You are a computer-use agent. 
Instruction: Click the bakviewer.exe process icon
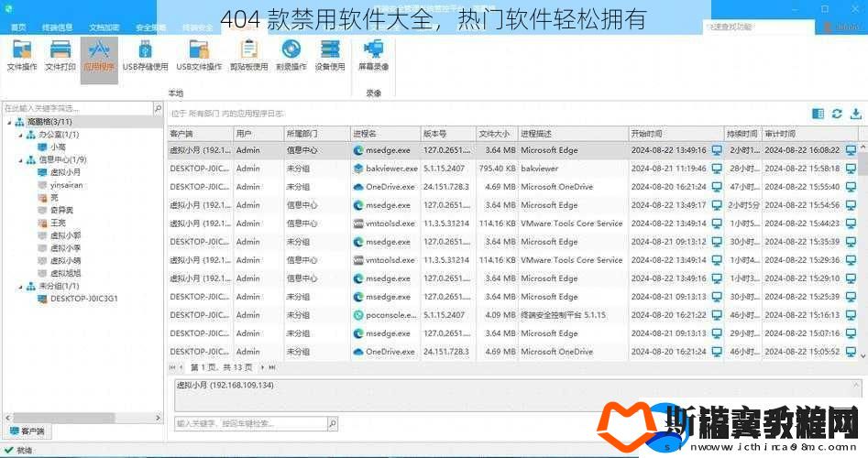[358, 169]
